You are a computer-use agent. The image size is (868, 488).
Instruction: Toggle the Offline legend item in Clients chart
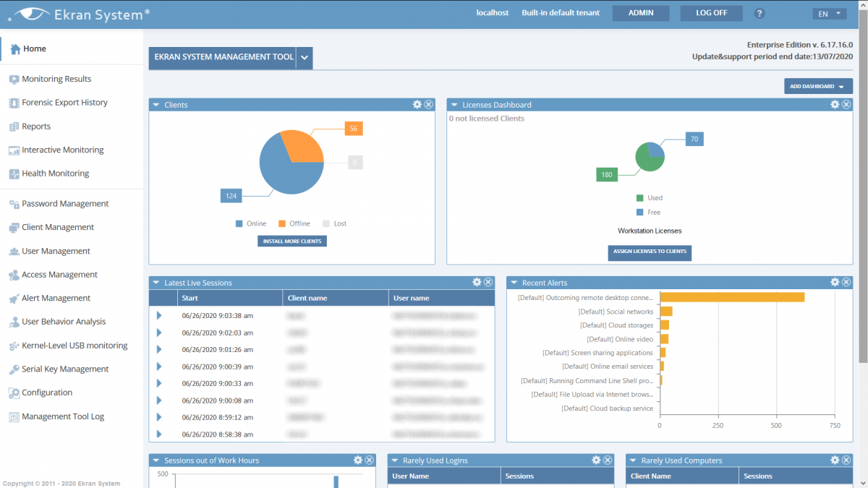coord(294,223)
